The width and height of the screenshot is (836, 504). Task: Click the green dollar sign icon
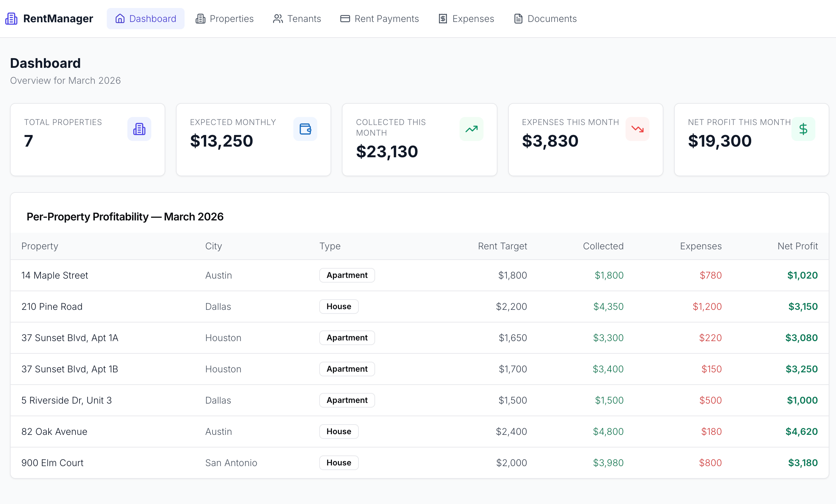(x=803, y=129)
